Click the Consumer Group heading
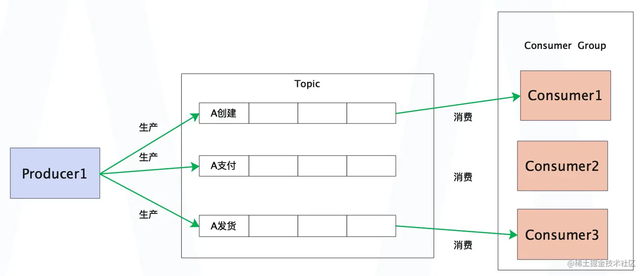Screen dimensions: 644x276 click(x=565, y=46)
